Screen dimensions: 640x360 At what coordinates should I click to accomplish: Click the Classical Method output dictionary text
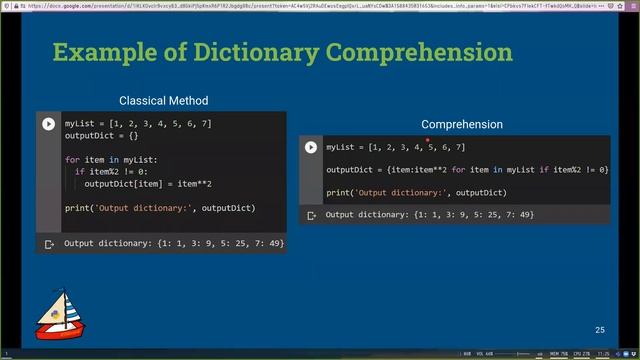coord(174,244)
